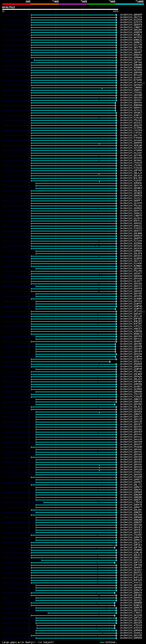
Task: Select the UniRef100_Q9M483 label
Action: coord(131,251)
